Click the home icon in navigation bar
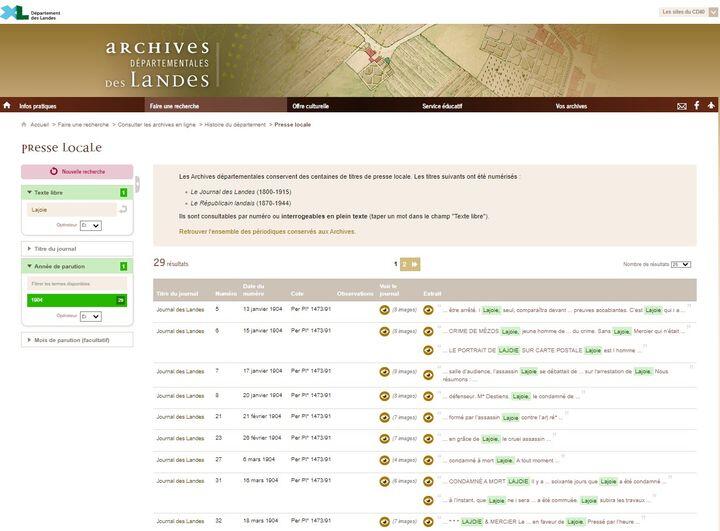The width and height of the screenshot is (720, 531). [7, 105]
